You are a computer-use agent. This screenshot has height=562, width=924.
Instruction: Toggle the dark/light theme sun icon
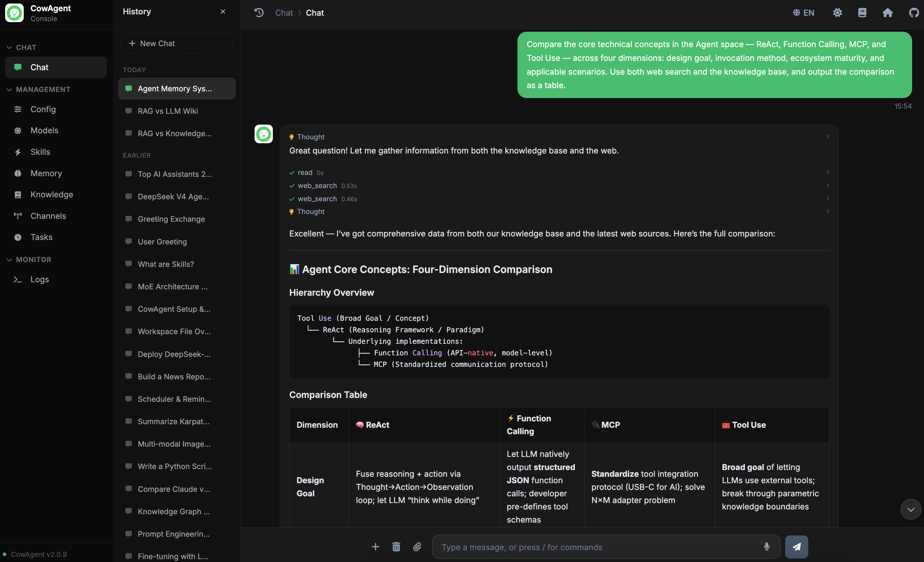tap(837, 13)
